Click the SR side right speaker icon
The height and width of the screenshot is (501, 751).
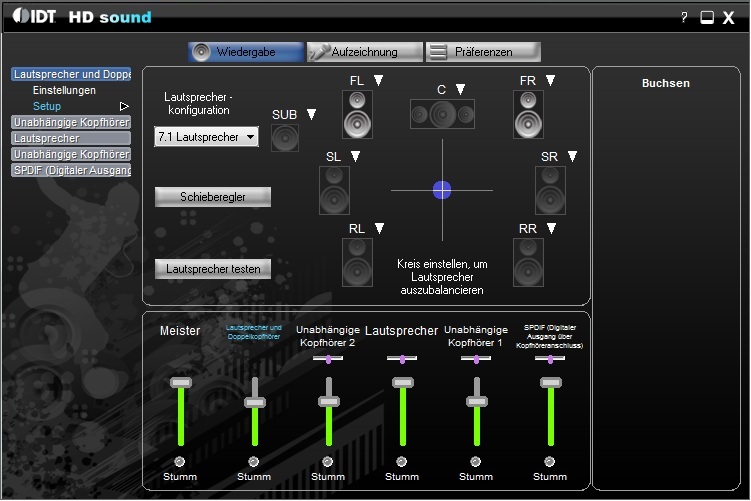[550, 190]
